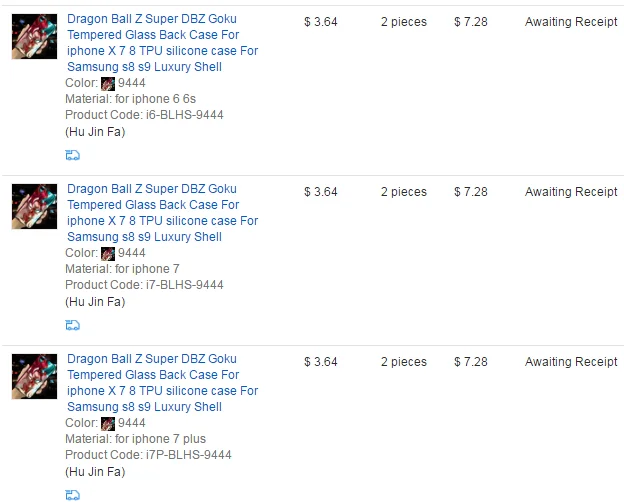Click Awaiting Receipt status of the iphone 7 order
This screenshot has width=624, height=502.
(571, 192)
